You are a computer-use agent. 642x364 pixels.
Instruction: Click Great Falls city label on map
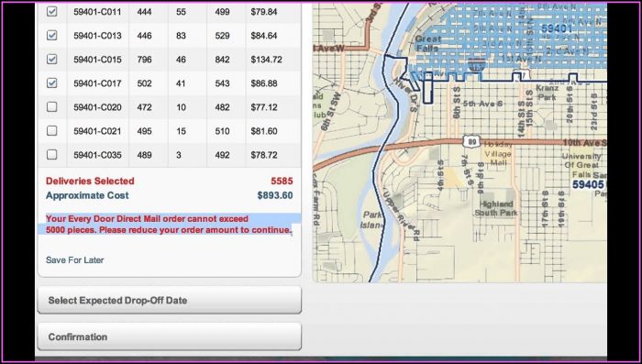[x=427, y=43]
